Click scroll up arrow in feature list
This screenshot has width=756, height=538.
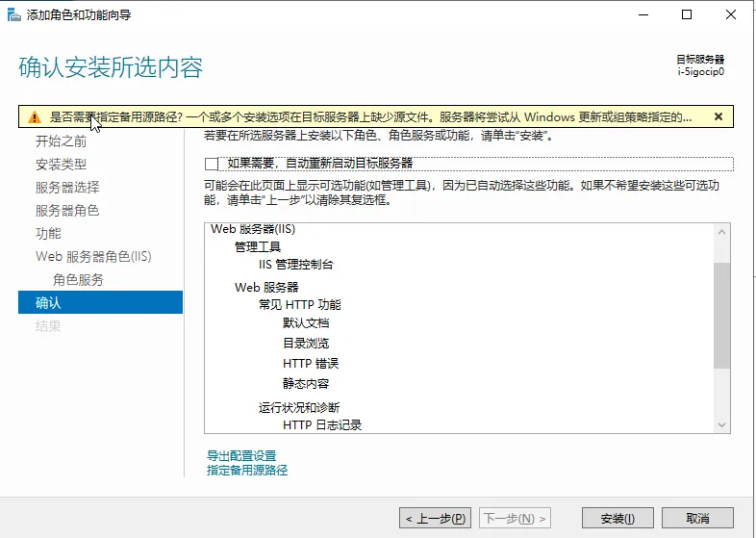pos(722,232)
